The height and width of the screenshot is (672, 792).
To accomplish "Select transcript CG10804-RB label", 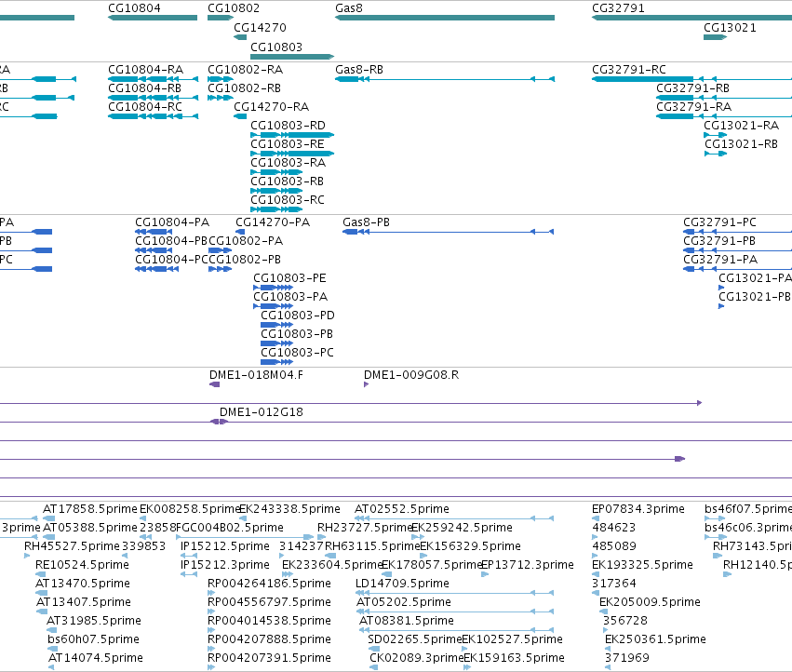I will 144,88.
